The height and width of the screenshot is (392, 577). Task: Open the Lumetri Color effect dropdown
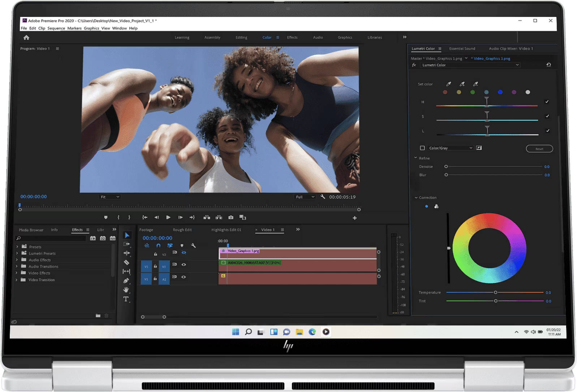click(x=470, y=65)
